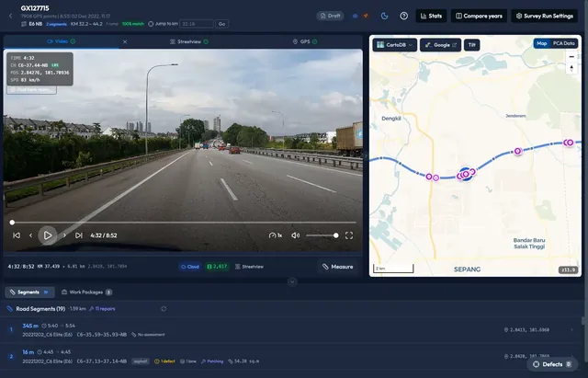Close the Video tab with X
Screen dimensions: 588x378
(125, 41)
